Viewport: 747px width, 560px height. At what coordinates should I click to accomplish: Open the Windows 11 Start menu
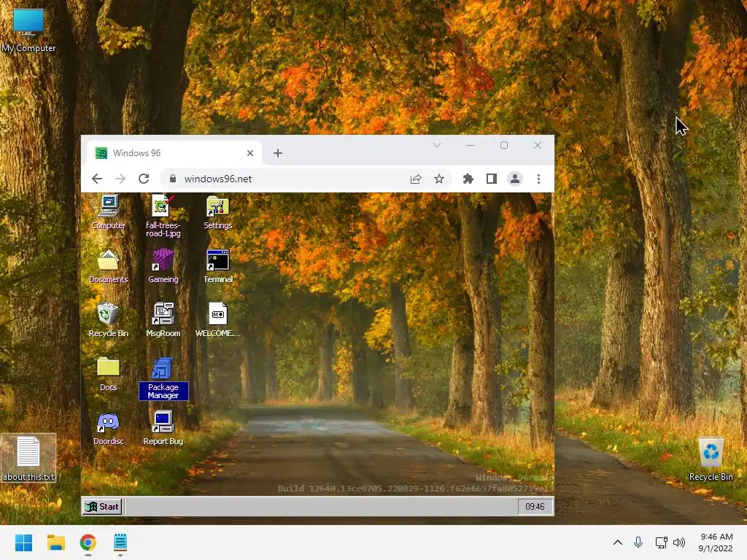pyautogui.click(x=24, y=542)
